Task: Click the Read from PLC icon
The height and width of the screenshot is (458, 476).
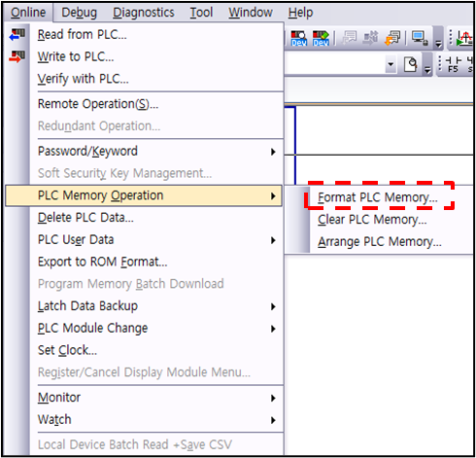Action: [x=17, y=34]
